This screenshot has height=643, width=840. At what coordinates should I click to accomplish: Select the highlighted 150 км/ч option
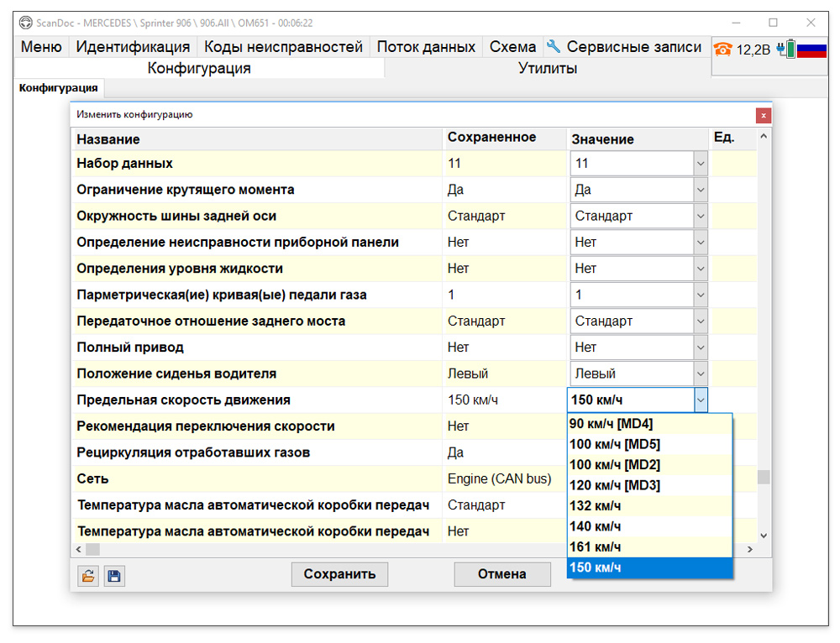[x=649, y=567]
